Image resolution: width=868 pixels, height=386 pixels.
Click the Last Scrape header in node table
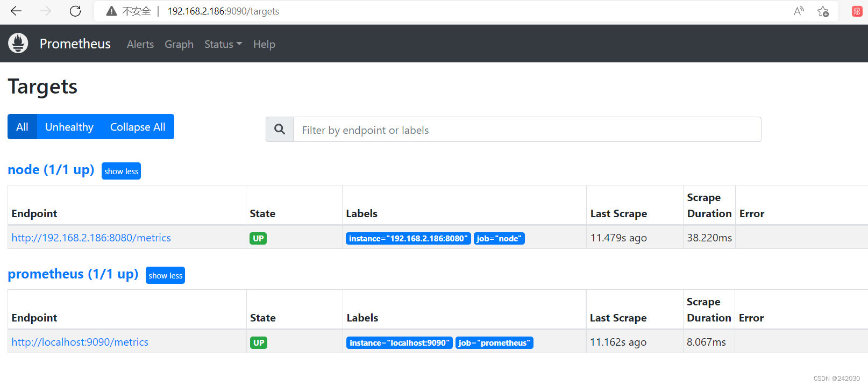click(618, 213)
